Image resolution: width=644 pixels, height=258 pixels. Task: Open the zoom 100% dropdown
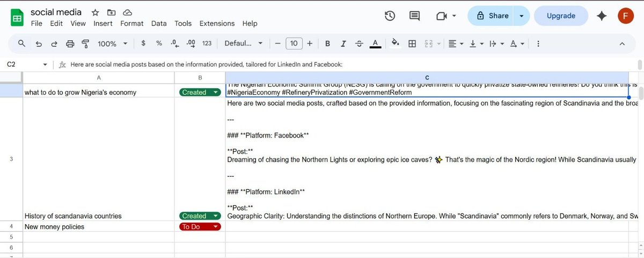click(112, 44)
